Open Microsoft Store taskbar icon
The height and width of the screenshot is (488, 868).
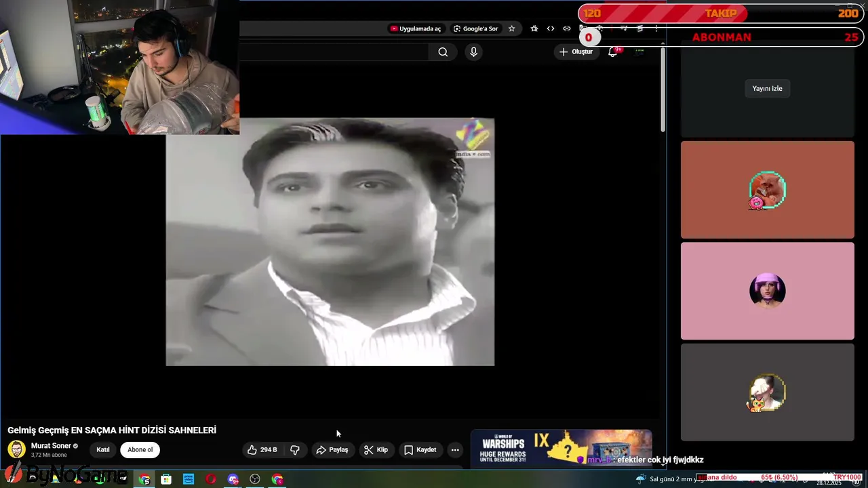[x=166, y=479]
